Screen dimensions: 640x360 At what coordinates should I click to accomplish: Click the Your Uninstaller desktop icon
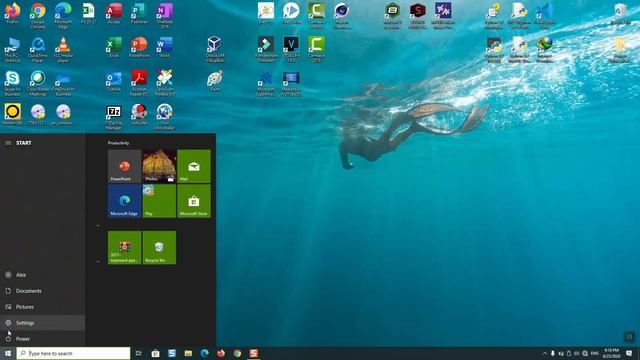tap(164, 117)
